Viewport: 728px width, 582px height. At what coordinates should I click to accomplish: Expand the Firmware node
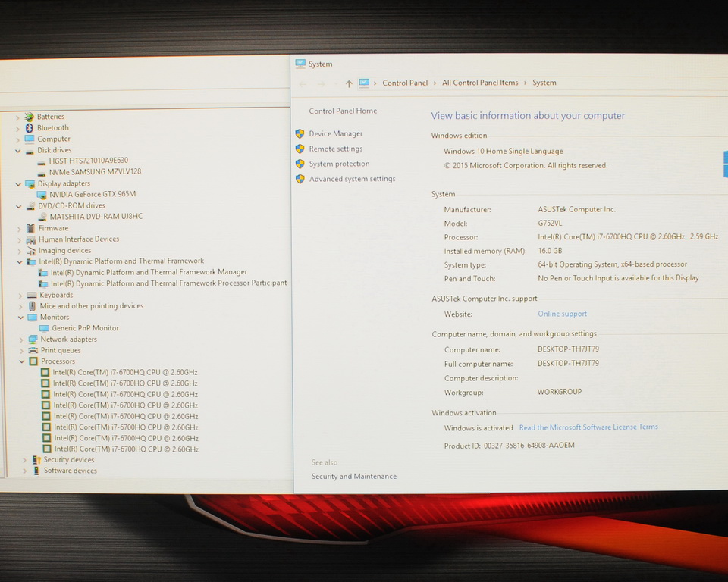click(x=19, y=229)
